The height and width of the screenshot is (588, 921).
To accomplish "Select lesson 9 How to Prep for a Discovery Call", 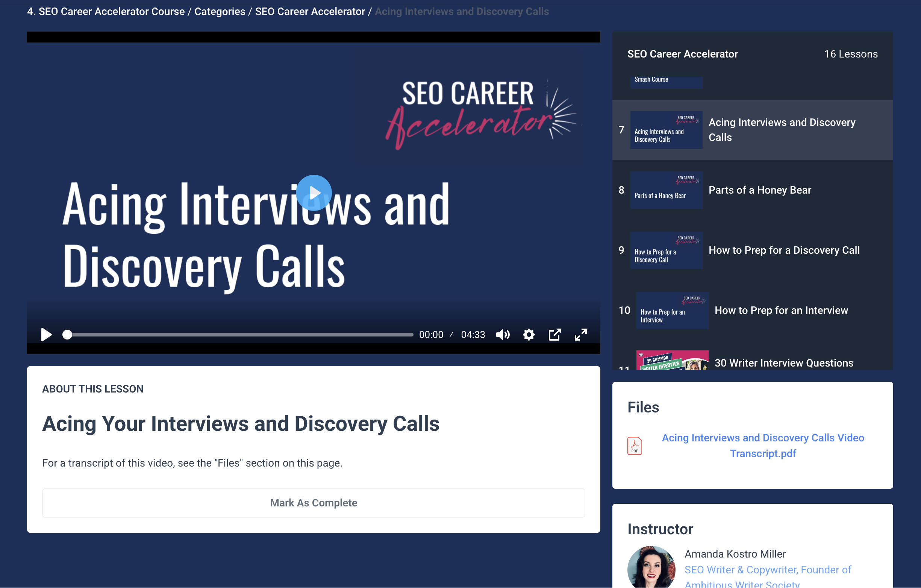I will (x=784, y=250).
